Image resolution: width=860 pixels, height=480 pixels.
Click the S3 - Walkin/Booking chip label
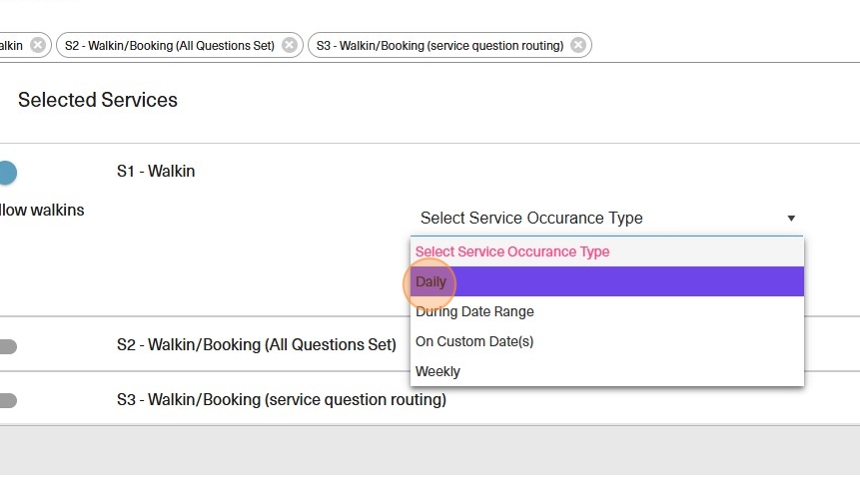pos(439,45)
